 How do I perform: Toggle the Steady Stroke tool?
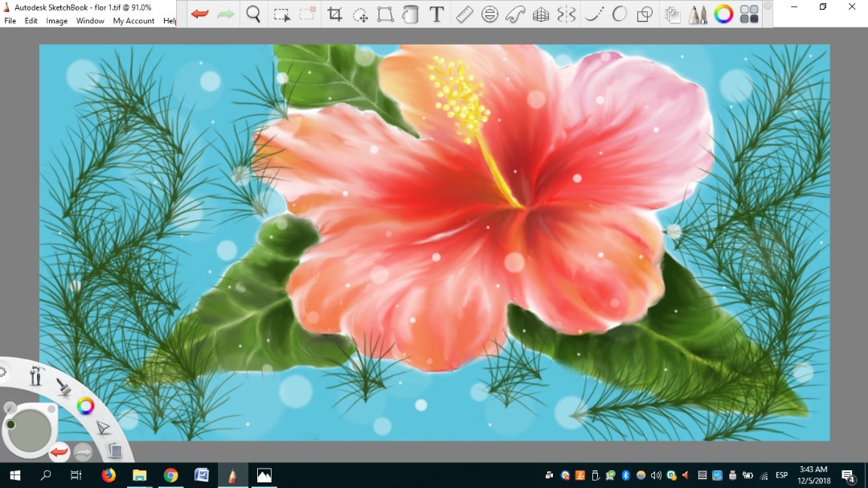(593, 14)
